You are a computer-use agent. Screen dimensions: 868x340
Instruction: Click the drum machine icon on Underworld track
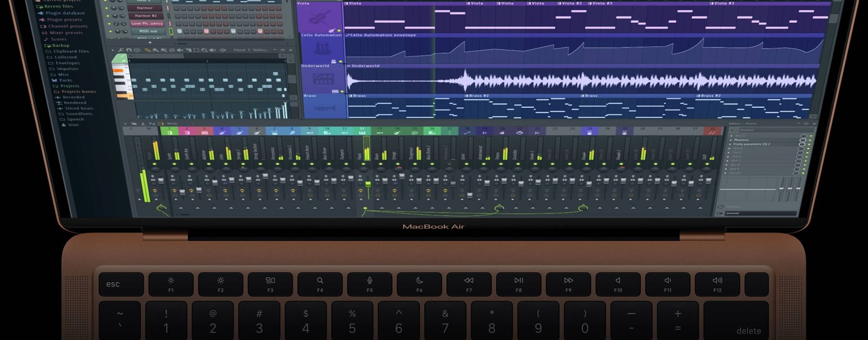pos(324,79)
